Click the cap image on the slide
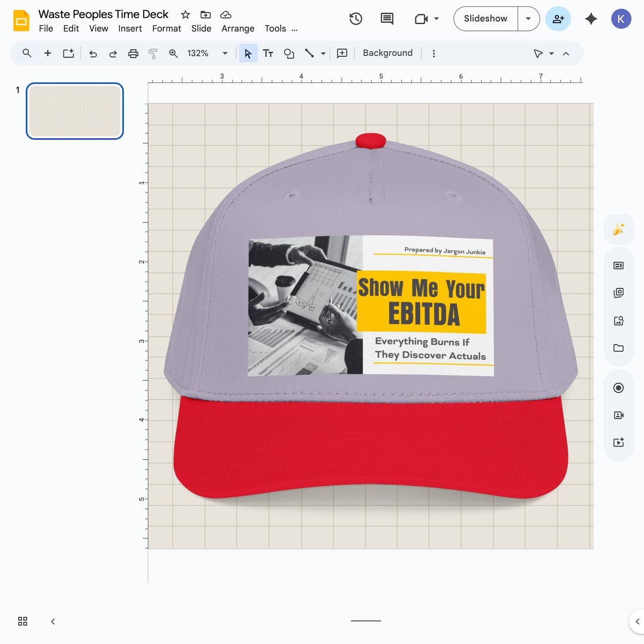This screenshot has height=644, width=644. click(x=371, y=316)
